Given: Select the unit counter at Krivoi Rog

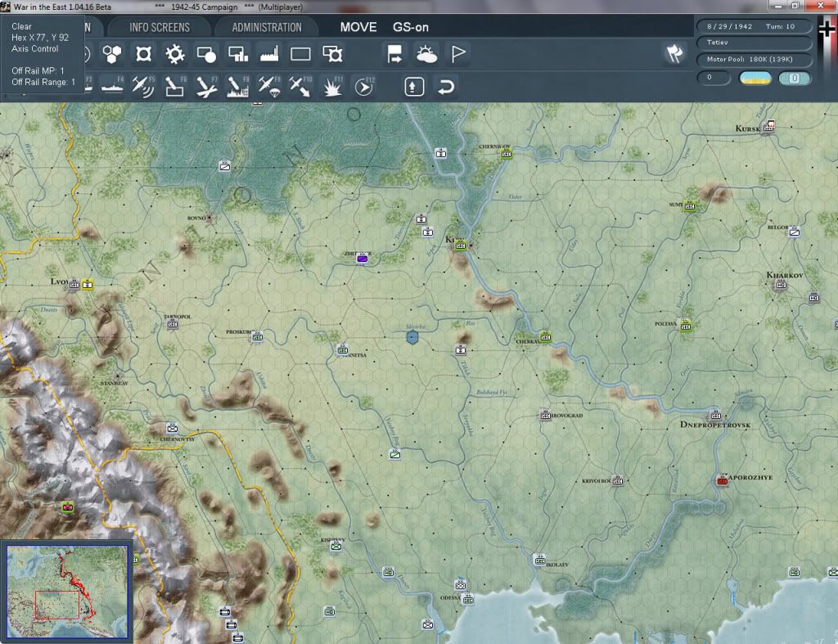Looking at the screenshot, I should click(x=618, y=480).
